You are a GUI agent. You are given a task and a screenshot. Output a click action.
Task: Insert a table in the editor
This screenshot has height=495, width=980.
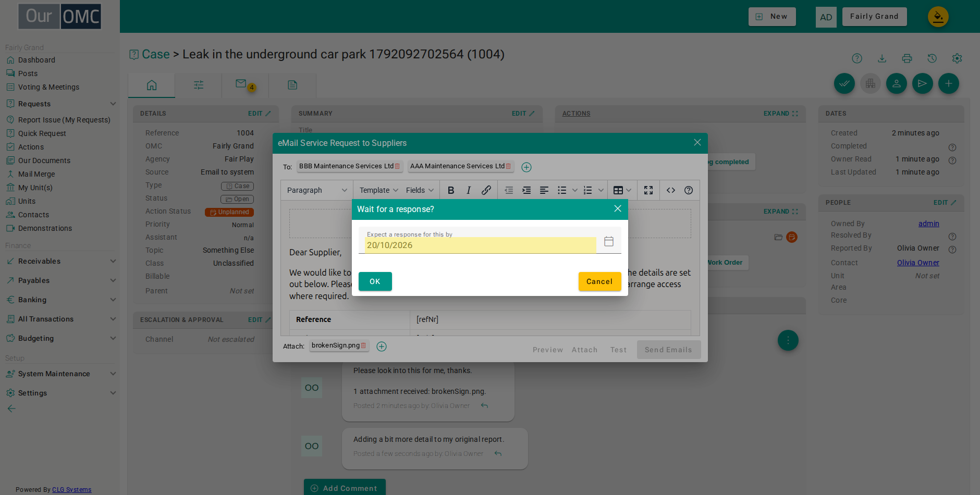(x=622, y=190)
